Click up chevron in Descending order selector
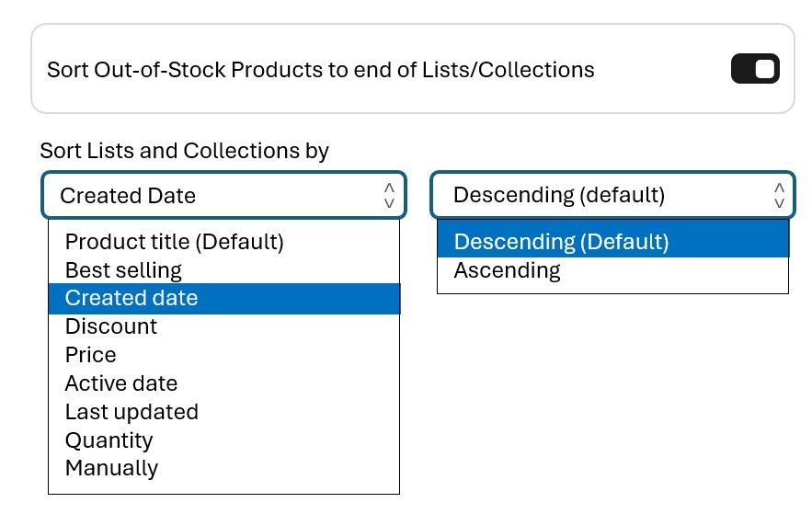The width and height of the screenshot is (812, 514). point(779,188)
